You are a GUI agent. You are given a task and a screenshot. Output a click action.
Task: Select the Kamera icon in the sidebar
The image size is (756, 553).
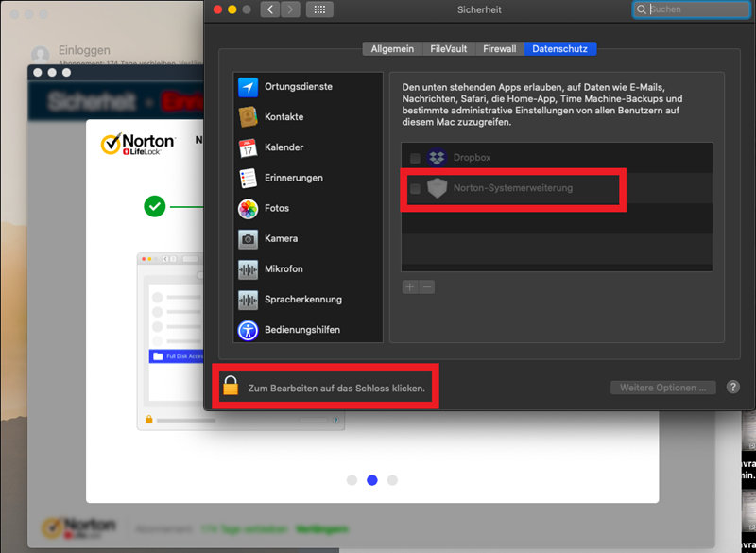click(x=248, y=238)
